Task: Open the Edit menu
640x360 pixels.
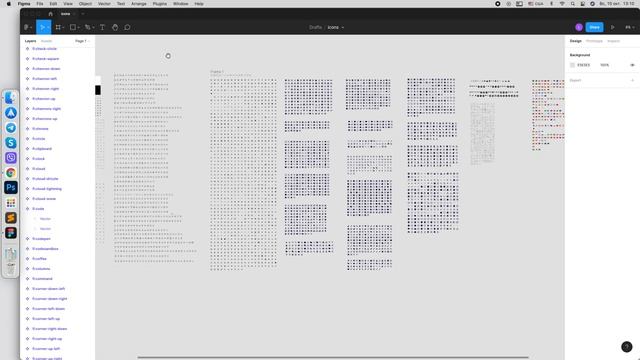Action: coord(53,4)
